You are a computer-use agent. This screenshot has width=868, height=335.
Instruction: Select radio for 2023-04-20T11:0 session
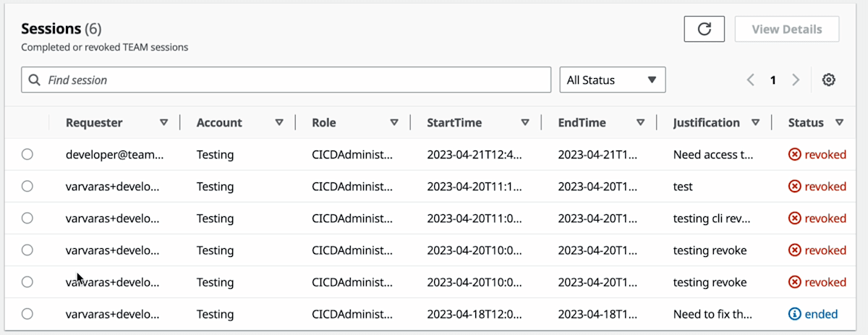(27, 218)
